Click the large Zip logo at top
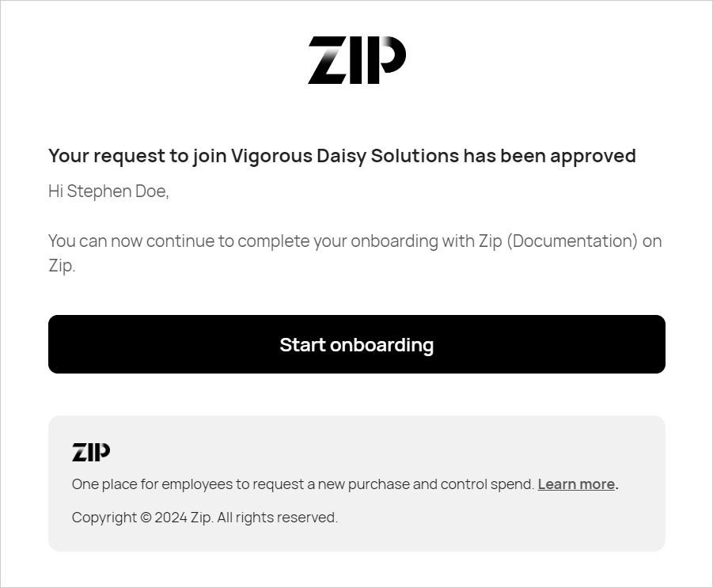The image size is (713, 588). (357, 60)
